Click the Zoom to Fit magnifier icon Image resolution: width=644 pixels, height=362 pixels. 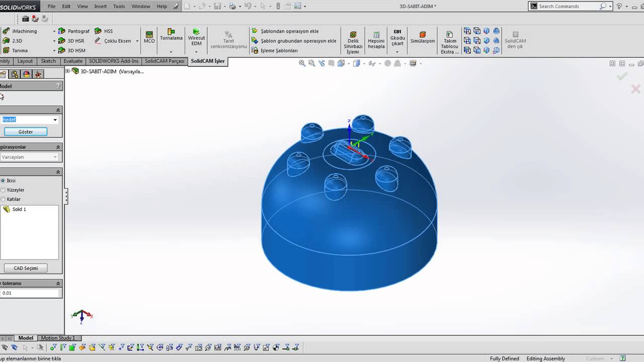coord(302,63)
